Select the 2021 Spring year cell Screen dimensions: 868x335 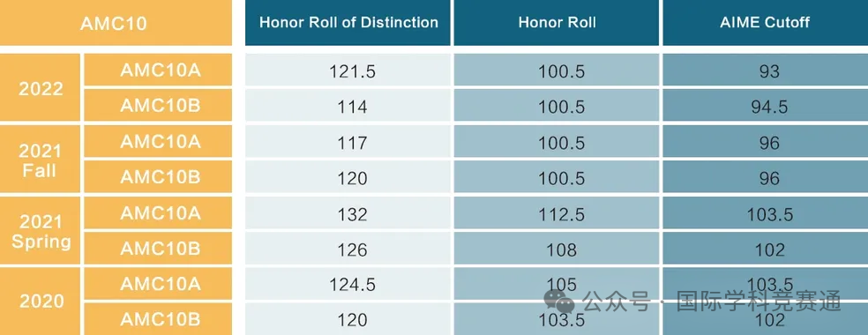point(41,230)
